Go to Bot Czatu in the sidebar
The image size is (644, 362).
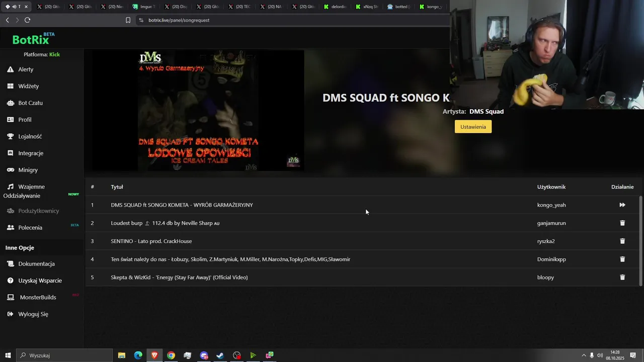pos(30,103)
